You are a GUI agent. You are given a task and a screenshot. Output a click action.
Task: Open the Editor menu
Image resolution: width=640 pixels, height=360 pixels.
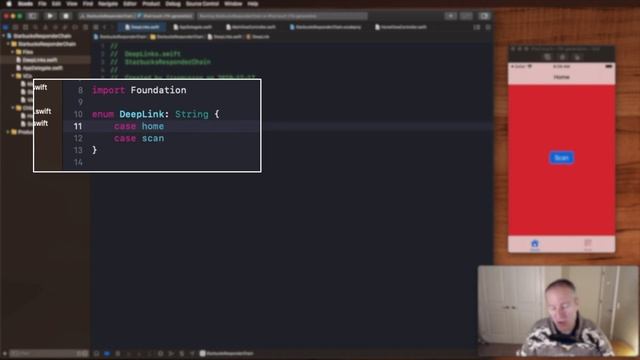[x=130, y=4]
